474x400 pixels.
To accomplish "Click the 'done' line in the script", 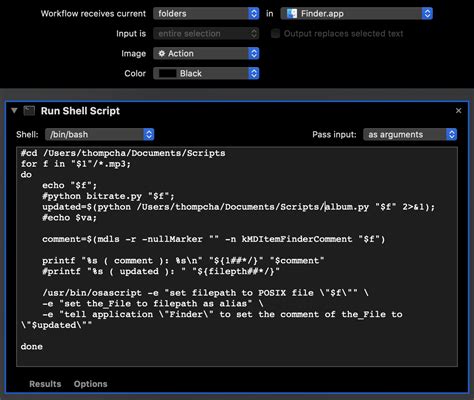I will [32, 347].
